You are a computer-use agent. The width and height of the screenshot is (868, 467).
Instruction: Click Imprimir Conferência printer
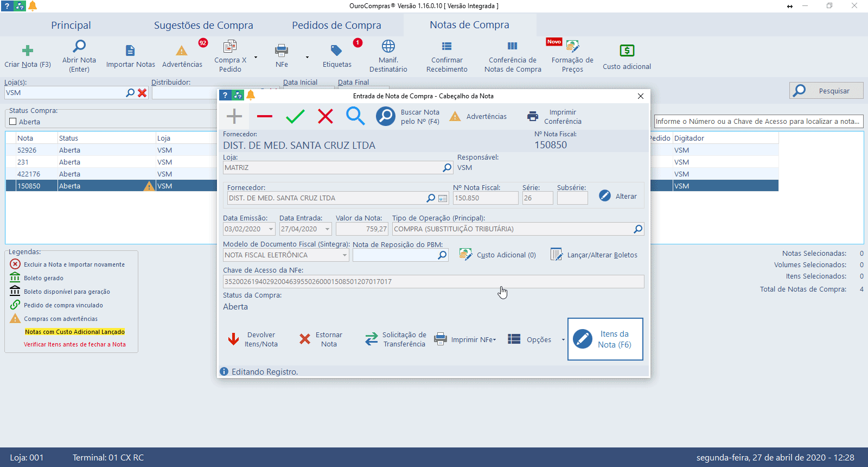click(554, 117)
